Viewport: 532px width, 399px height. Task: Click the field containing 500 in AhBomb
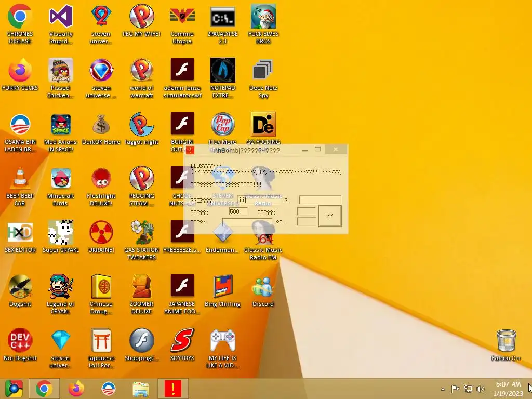click(238, 212)
